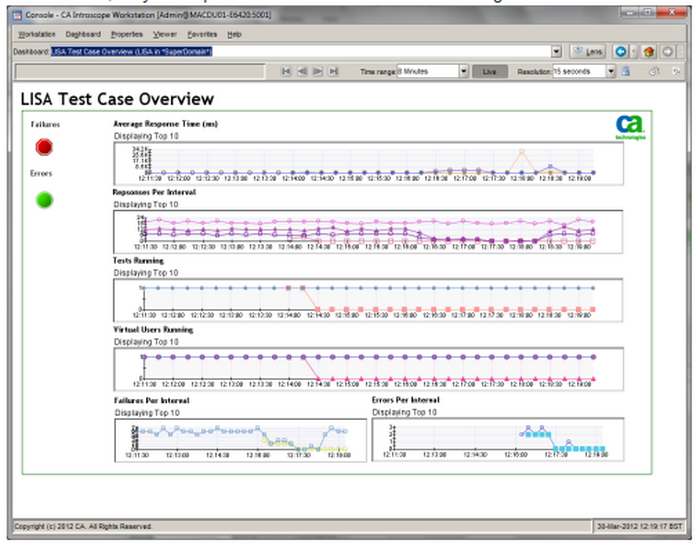The image size is (700, 544).
Task: Open the Workstation menu
Action: (x=37, y=34)
